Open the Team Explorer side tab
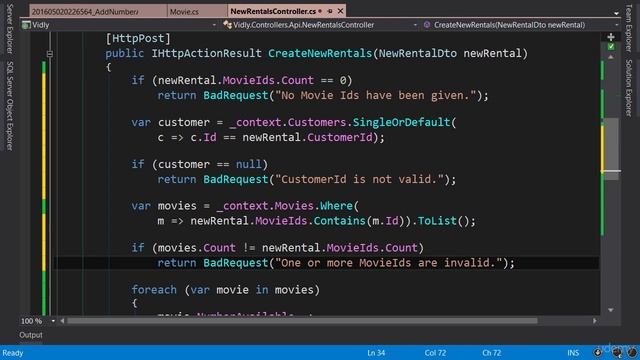The height and width of the screenshot is (360, 640). [629, 28]
